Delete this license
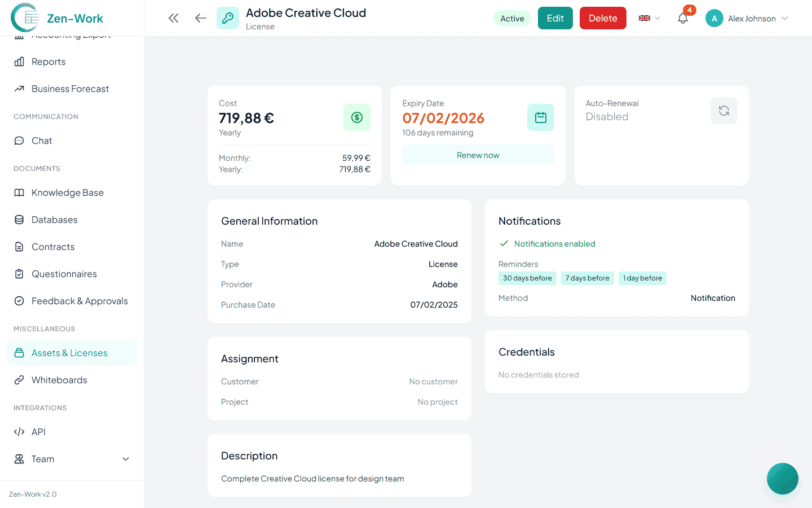Viewport: 812px width, 508px height. pos(603,18)
